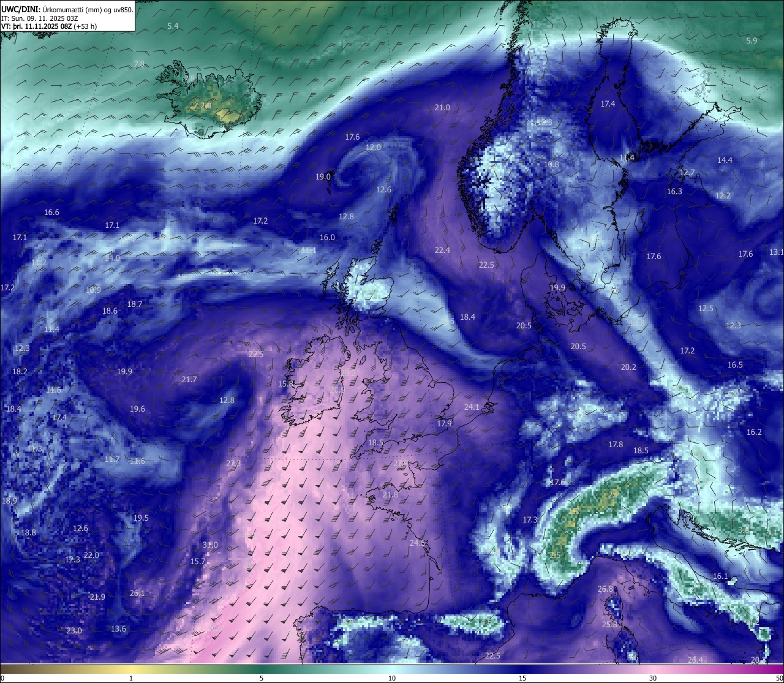The height and width of the screenshot is (683, 784).
Task: Select the 19.5 value on the map
Action: [141, 518]
